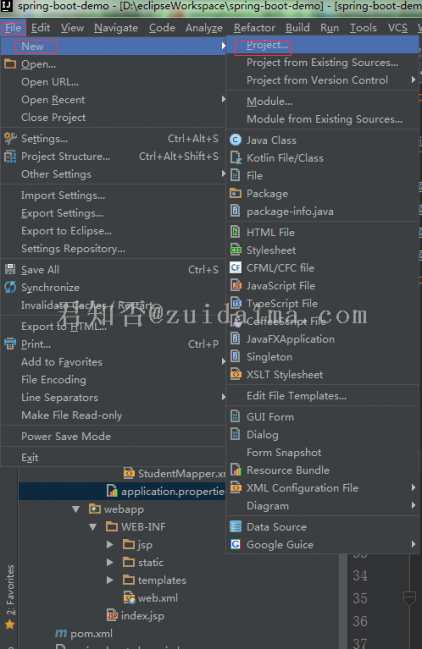Click the Save All disk icon

(10, 269)
